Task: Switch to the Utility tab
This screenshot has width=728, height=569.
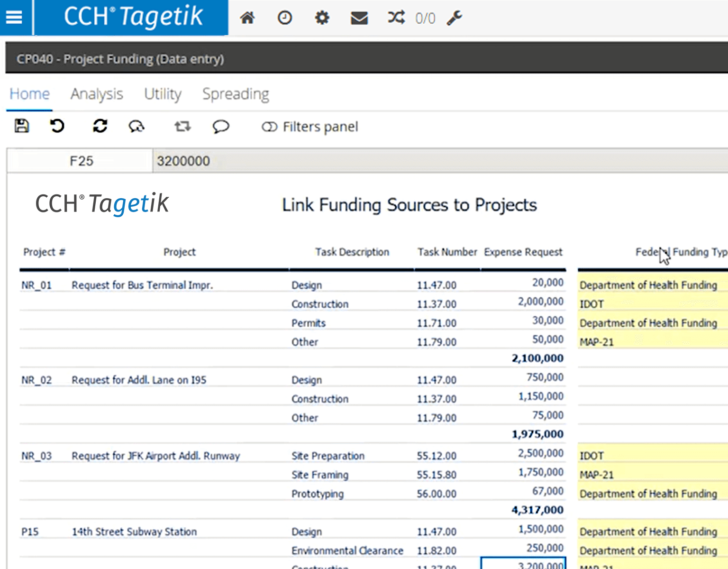Action: [x=163, y=94]
